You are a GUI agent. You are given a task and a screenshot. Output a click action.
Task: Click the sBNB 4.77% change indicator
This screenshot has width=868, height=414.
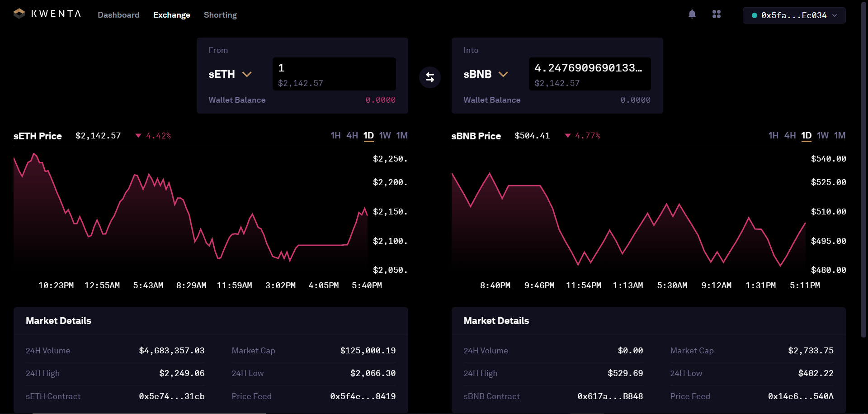point(582,136)
